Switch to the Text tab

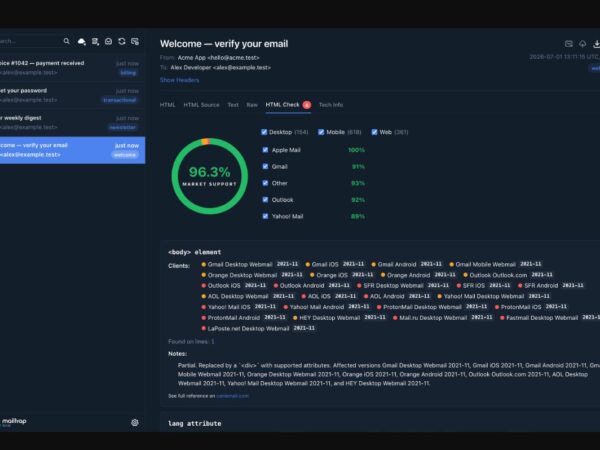pyautogui.click(x=233, y=105)
